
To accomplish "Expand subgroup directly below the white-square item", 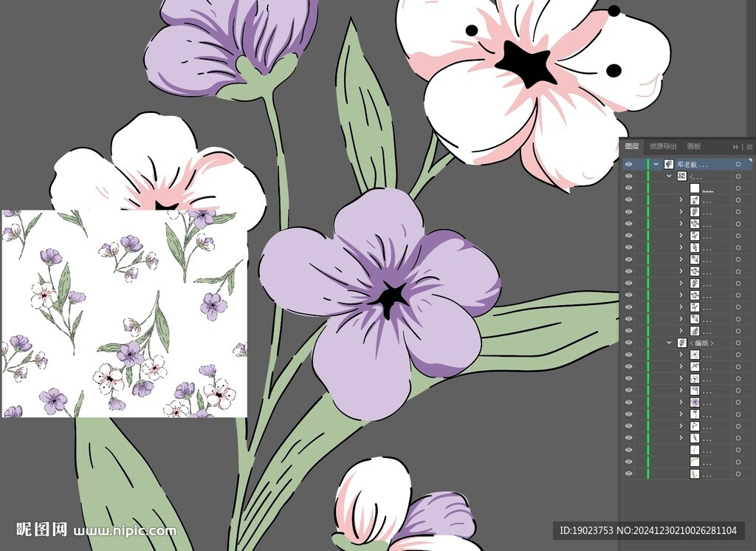I will click(x=681, y=199).
